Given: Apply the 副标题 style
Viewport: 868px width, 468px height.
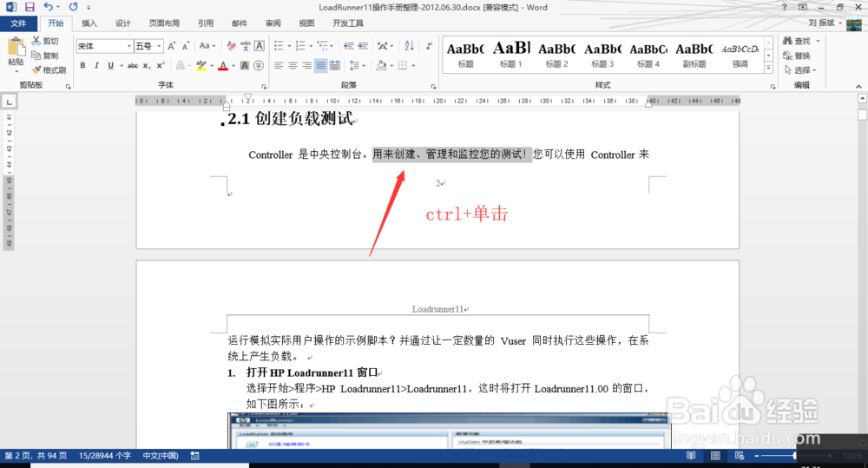Looking at the screenshot, I should pyautogui.click(x=694, y=55).
